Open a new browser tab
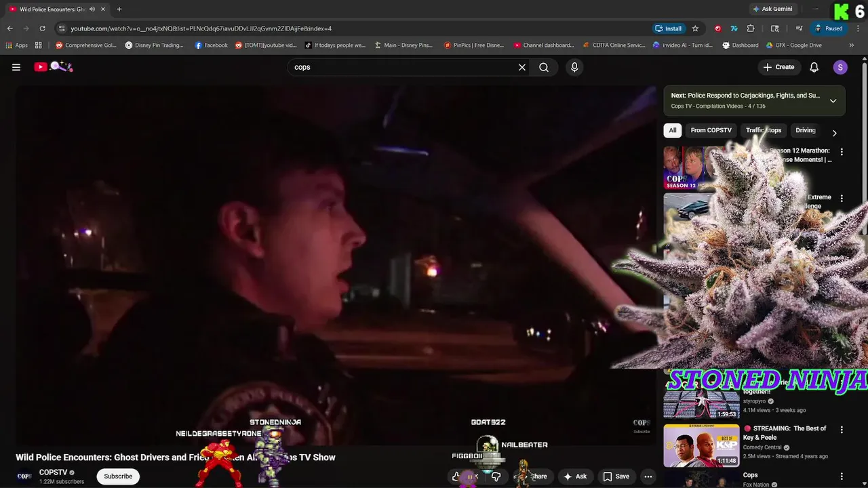868x488 pixels. (x=119, y=9)
